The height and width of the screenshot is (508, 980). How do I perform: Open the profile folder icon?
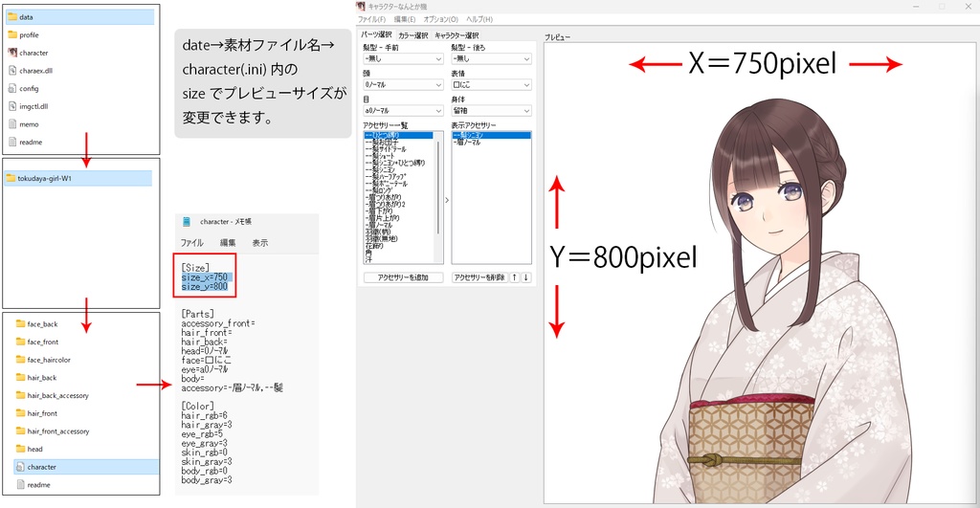click(x=11, y=35)
